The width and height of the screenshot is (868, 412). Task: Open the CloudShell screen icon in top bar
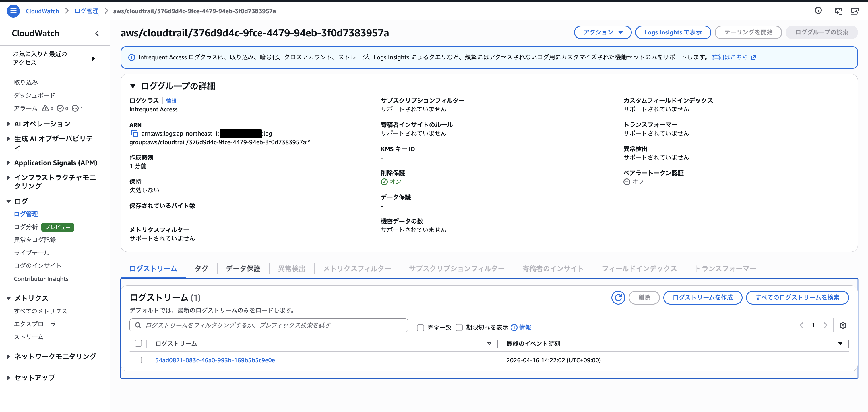(x=838, y=11)
